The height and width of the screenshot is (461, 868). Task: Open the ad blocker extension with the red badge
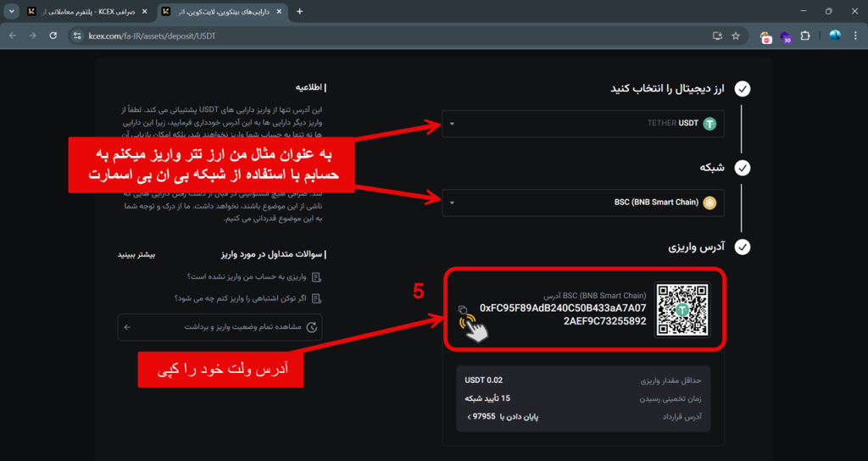[x=766, y=36]
